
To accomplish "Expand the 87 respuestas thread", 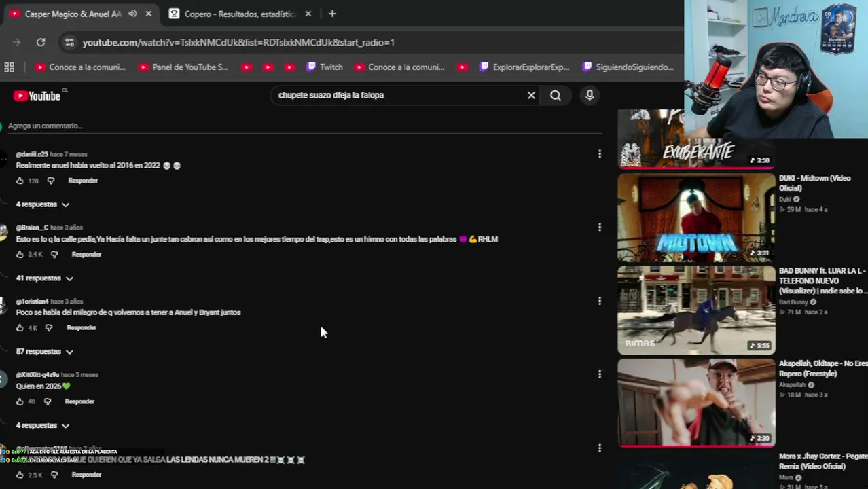I will (45, 352).
